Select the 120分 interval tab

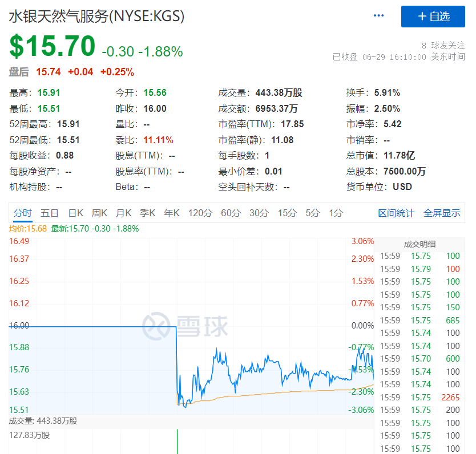[200, 212]
